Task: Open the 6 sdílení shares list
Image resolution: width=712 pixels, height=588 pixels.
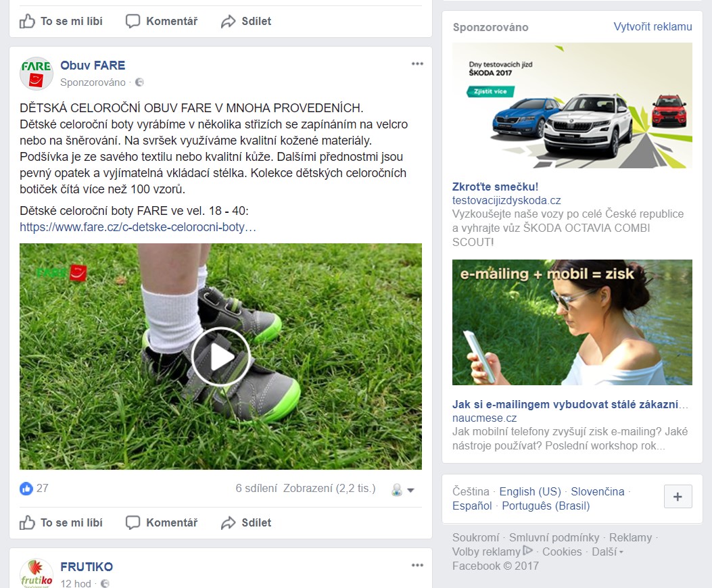Action: pyautogui.click(x=256, y=488)
